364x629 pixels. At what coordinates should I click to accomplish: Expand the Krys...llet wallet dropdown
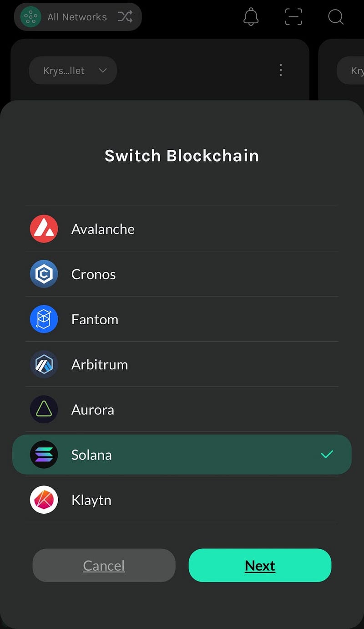coord(73,70)
